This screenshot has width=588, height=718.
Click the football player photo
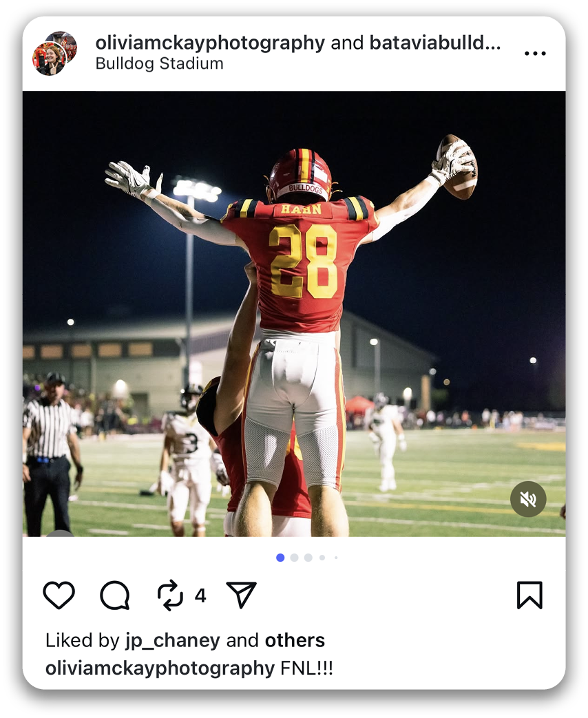point(294,313)
